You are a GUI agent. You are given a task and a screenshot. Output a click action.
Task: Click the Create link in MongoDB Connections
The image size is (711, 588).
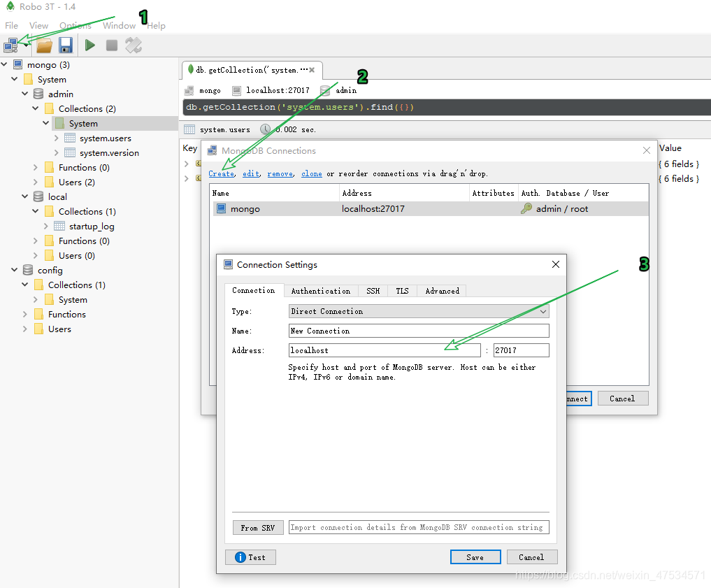(x=221, y=173)
